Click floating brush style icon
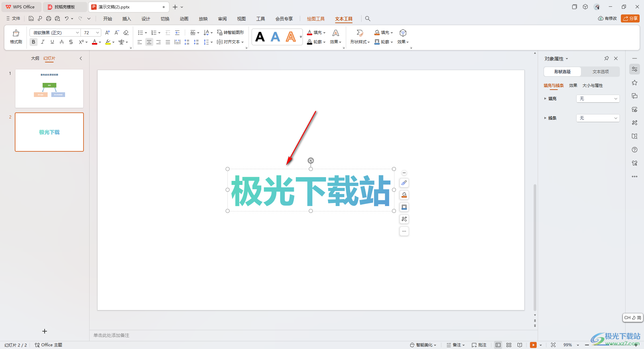 404,183
